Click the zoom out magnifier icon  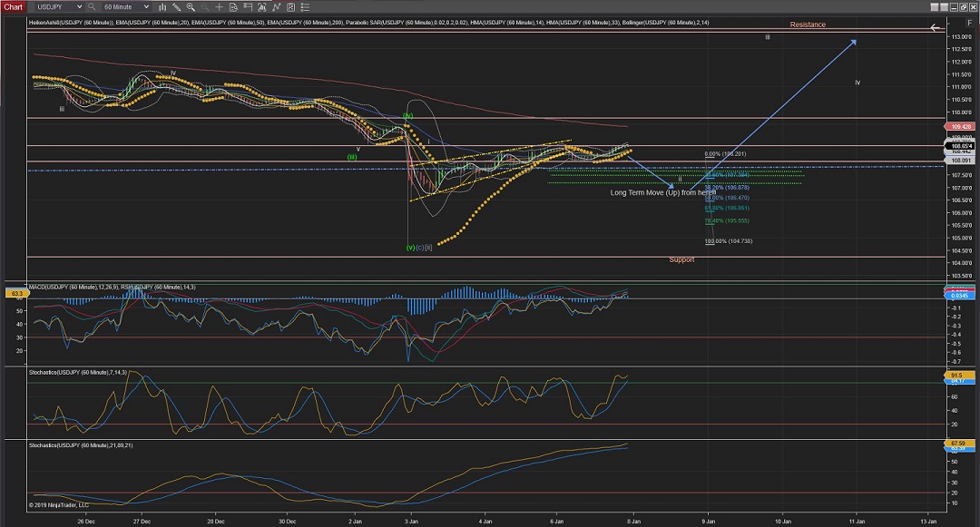pos(205,6)
